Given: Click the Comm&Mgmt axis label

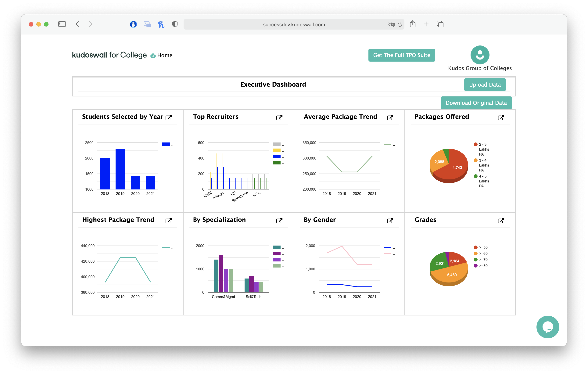Looking at the screenshot, I should coord(223,297).
